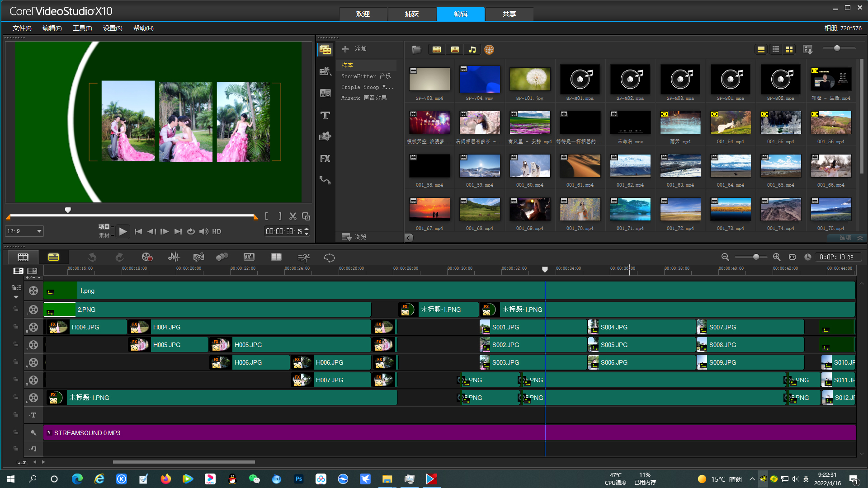Switch library to list view
The height and width of the screenshot is (488, 868).
coord(776,49)
